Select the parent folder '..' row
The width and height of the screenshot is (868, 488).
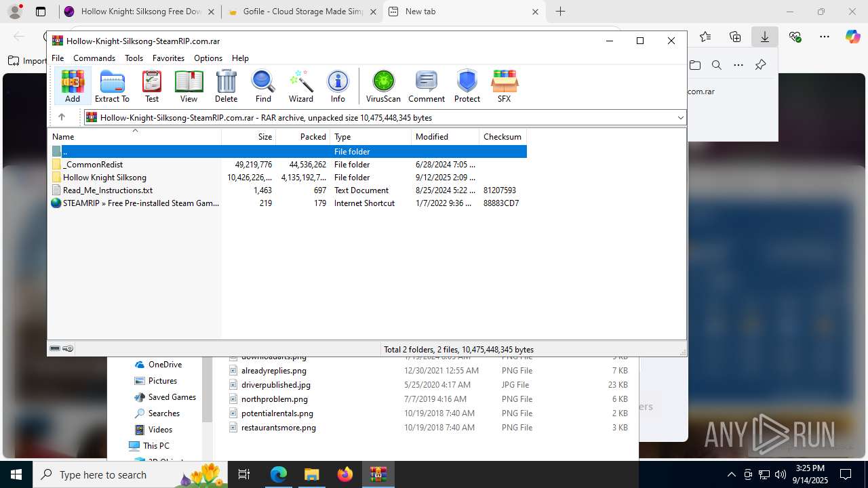pos(288,152)
